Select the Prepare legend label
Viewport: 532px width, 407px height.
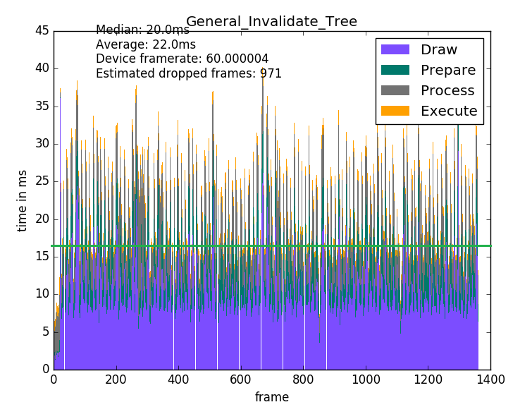447,71
